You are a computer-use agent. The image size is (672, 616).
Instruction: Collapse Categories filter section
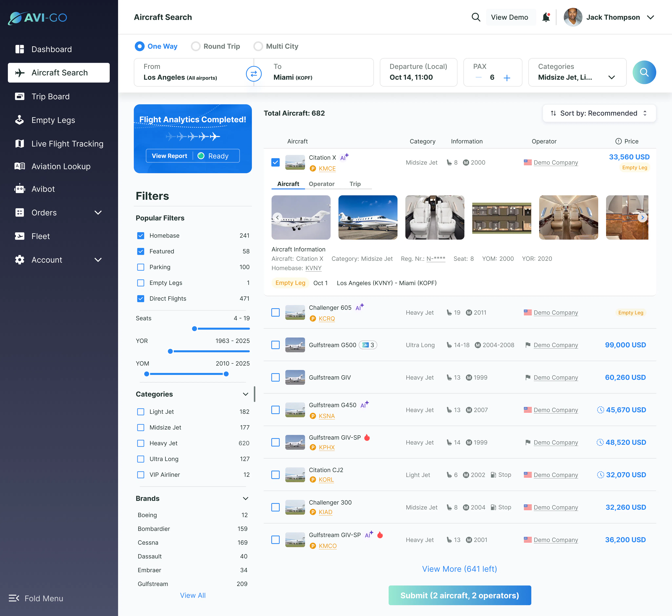pyautogui.click(x=245, y=394)
